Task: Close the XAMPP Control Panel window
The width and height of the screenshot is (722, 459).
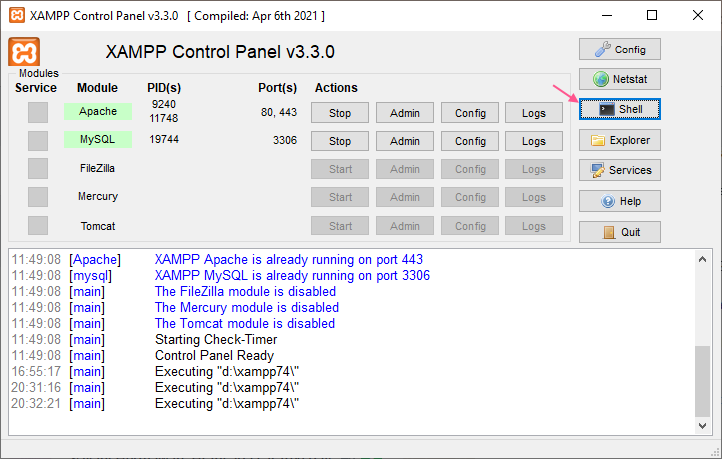Action: tap(698, 15)
